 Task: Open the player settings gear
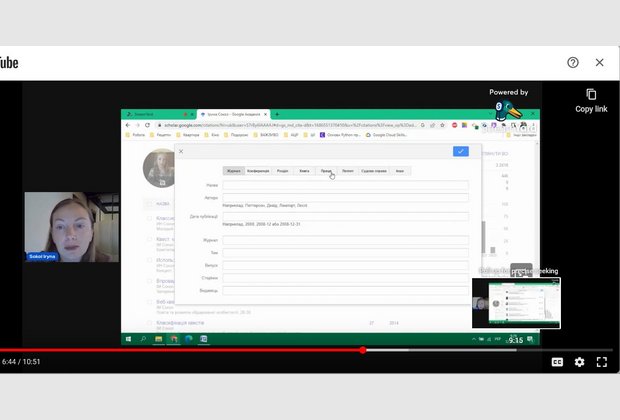point(579,362)
